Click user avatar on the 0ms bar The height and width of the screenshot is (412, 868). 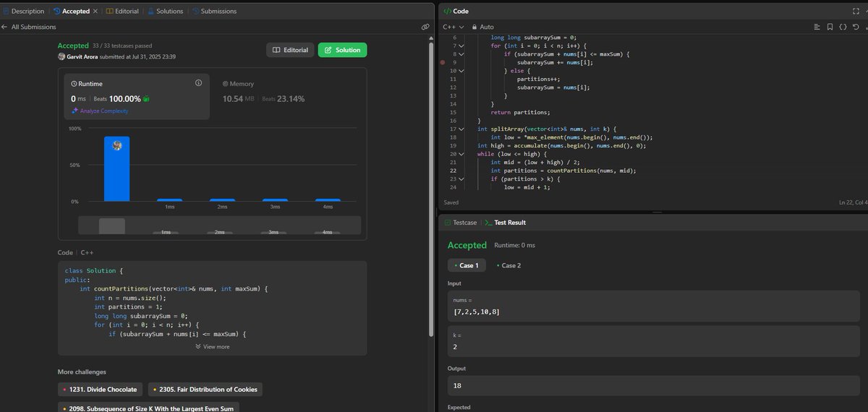pos(117,145)
